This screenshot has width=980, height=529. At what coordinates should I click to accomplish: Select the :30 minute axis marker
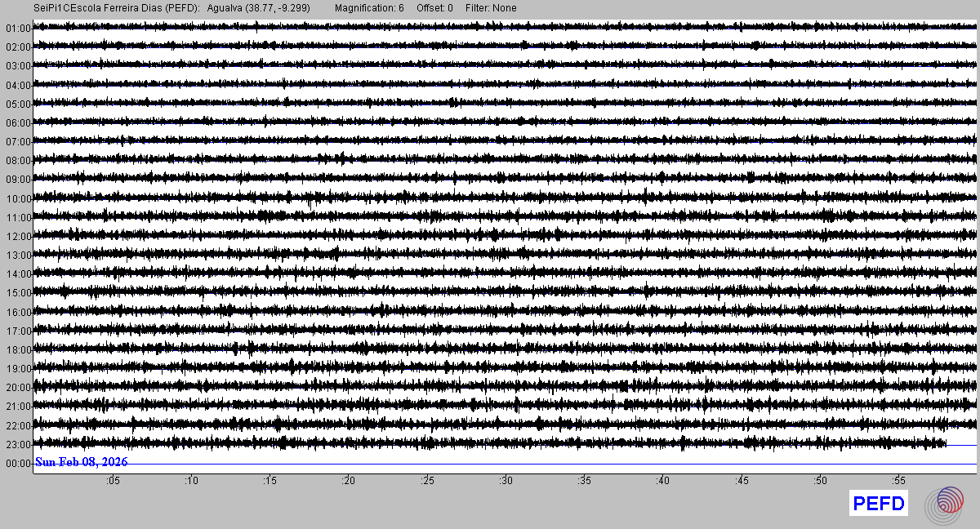click(x=506, y=481)
